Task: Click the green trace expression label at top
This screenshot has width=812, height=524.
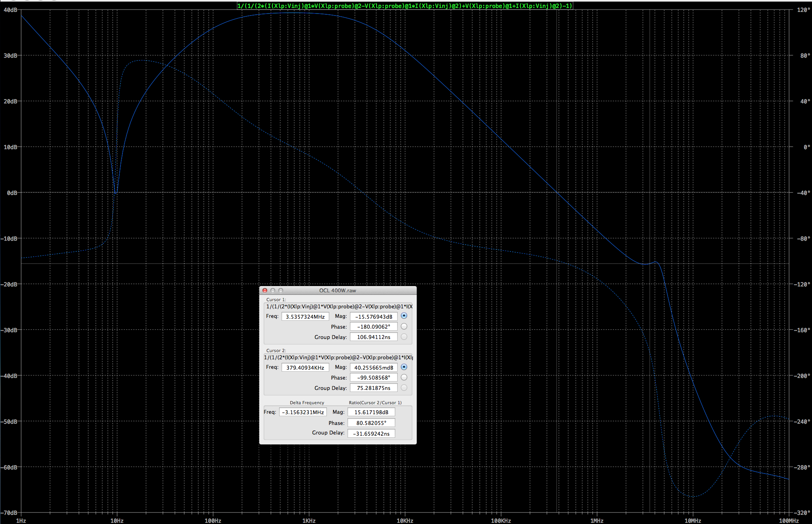Action: click(x=405, y=6)
